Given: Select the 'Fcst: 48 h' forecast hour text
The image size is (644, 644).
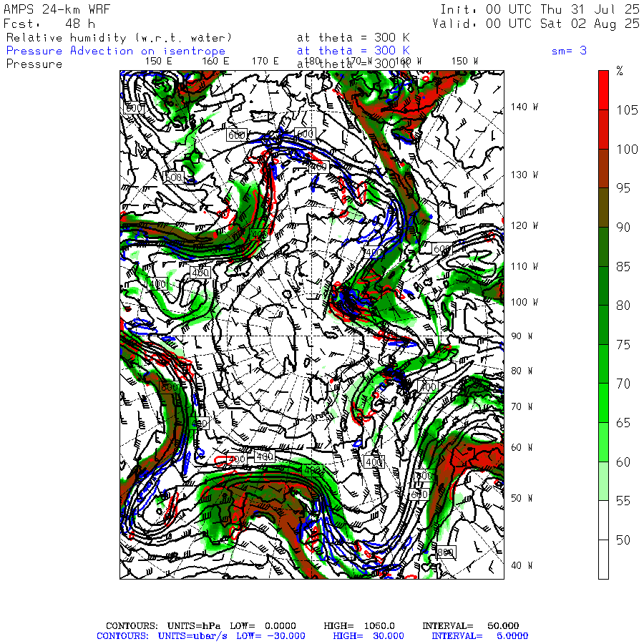Looking at the screenshot, I should (49, 24).
